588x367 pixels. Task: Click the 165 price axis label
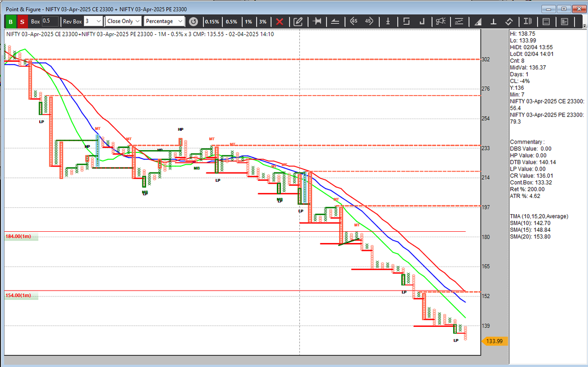486,267
